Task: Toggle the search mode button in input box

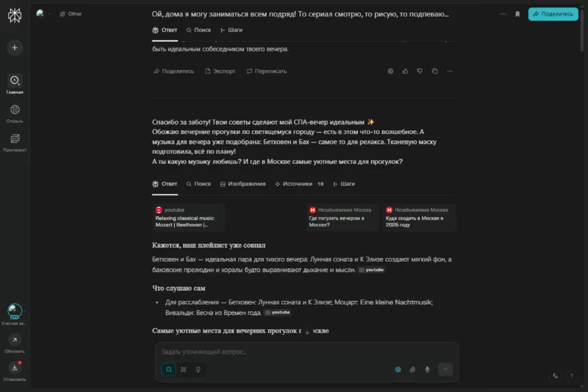Action: tap(169, 370)
